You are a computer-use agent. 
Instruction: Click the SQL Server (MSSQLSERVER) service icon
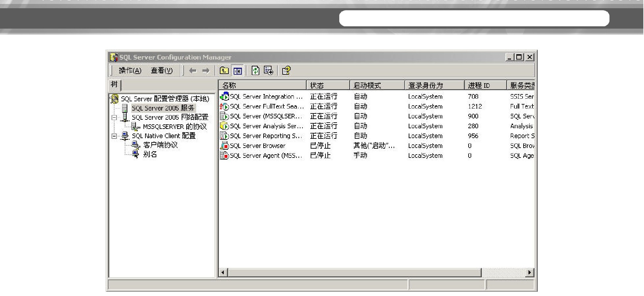coord(224,116)
